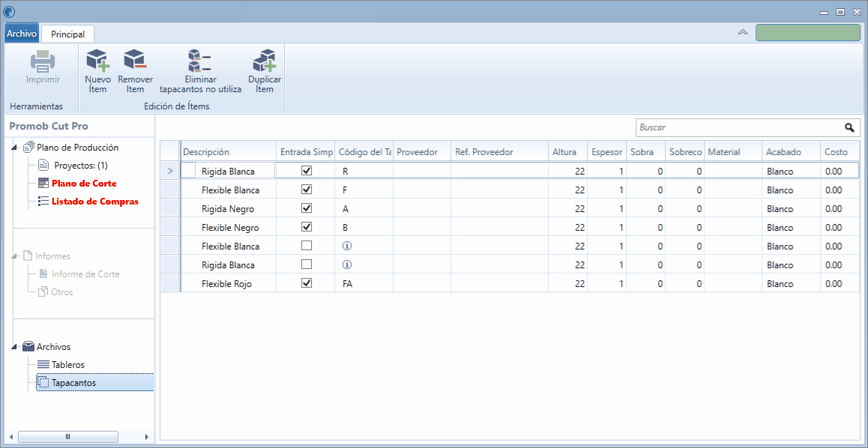
Task: Click info icon in fifth row code cell
Action: click(347, 246)
